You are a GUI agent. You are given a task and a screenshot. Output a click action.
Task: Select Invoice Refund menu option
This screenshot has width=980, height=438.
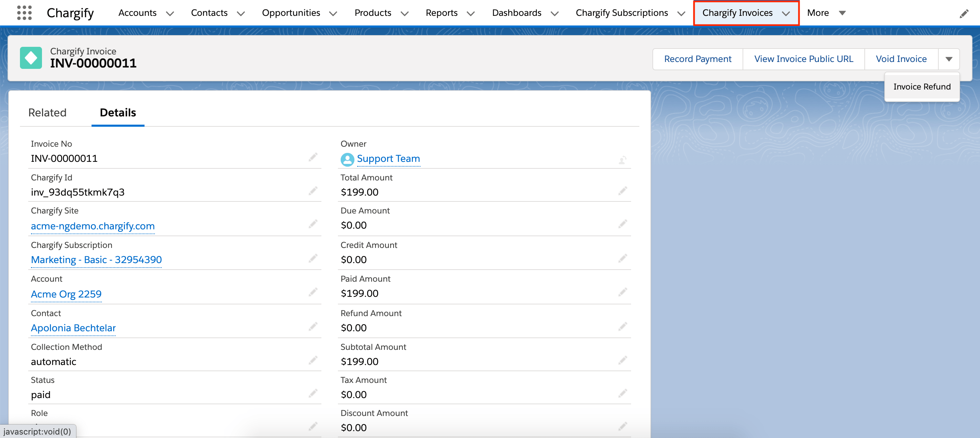coord(922,86)
